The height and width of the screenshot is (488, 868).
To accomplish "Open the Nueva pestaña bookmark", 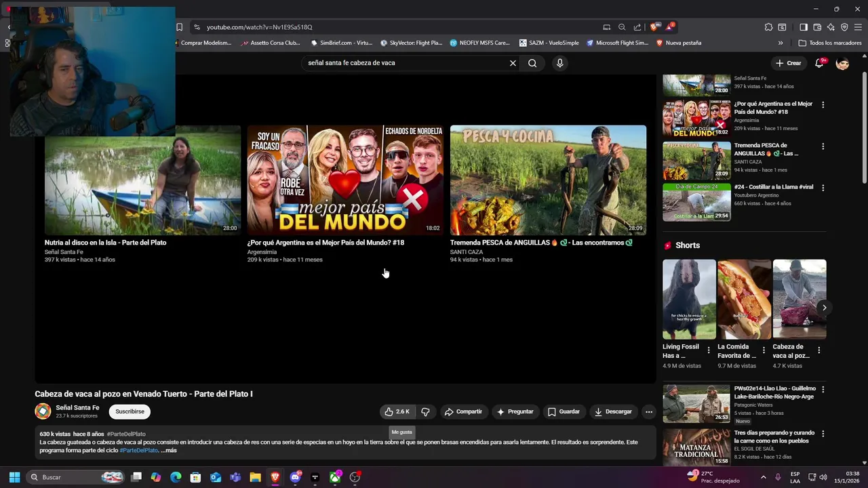I will pos(679,43).
